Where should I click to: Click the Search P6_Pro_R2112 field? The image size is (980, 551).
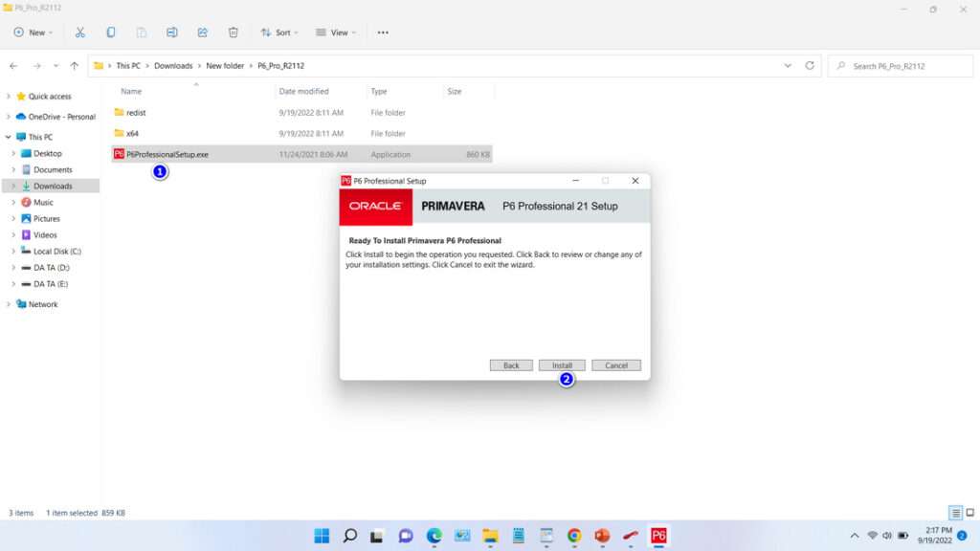coord(901,66)
